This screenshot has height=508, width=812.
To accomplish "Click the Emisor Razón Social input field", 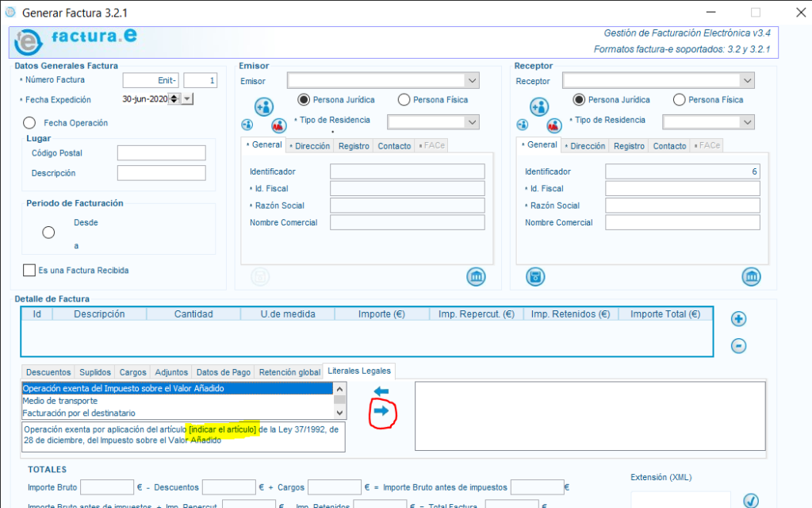I will (408, 206).
